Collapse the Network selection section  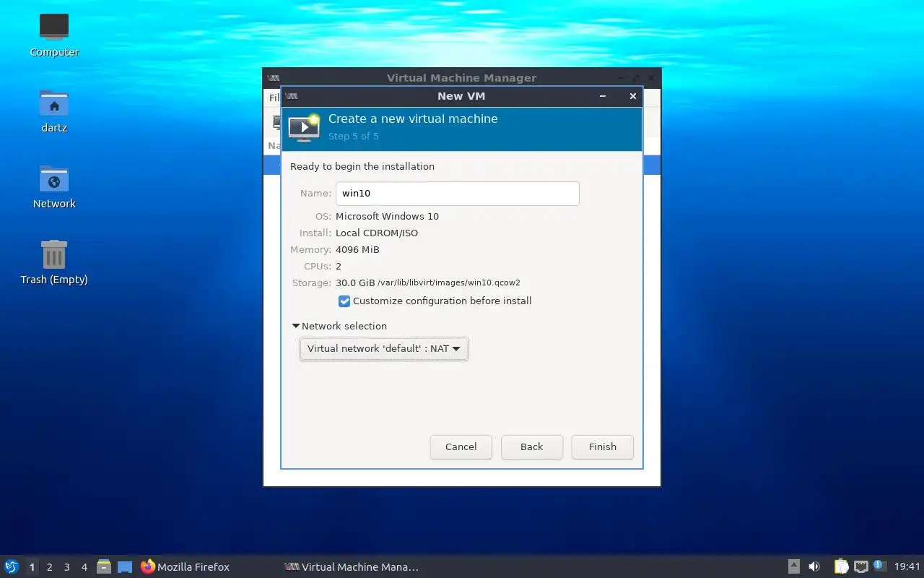(x=296, y=326)
